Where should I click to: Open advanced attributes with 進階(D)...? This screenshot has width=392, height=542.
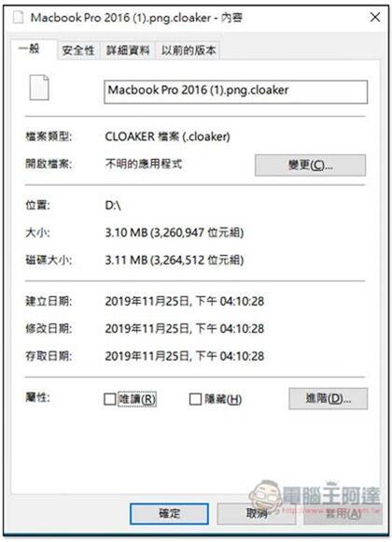[329, 398]
